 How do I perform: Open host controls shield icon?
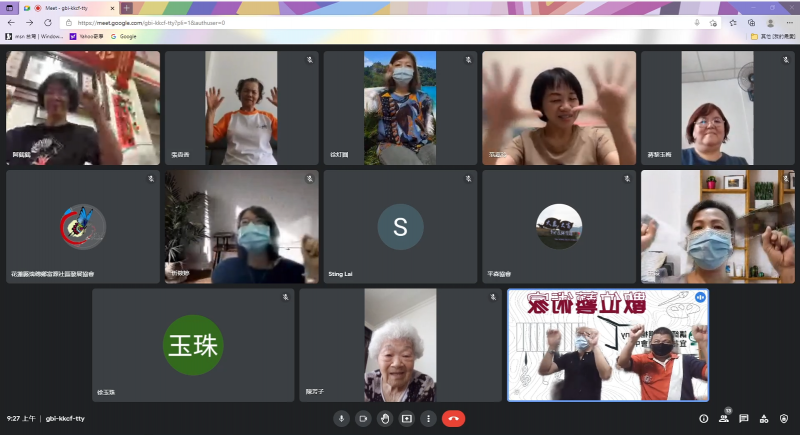[x=784, y=419]
